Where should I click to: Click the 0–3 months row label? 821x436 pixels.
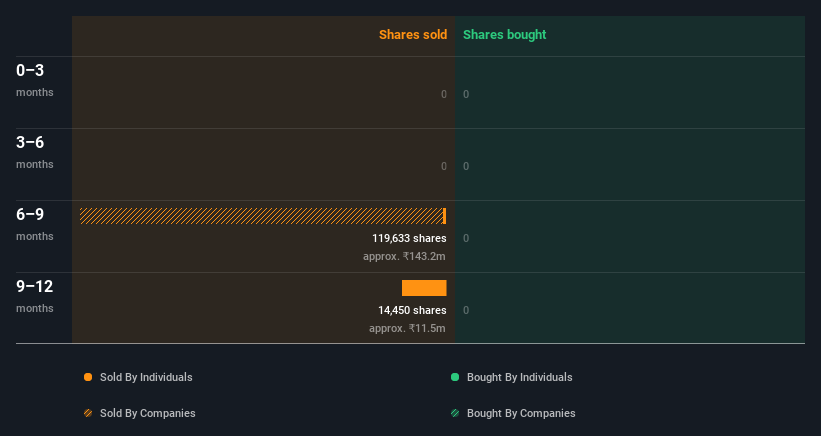coord(35,81)
